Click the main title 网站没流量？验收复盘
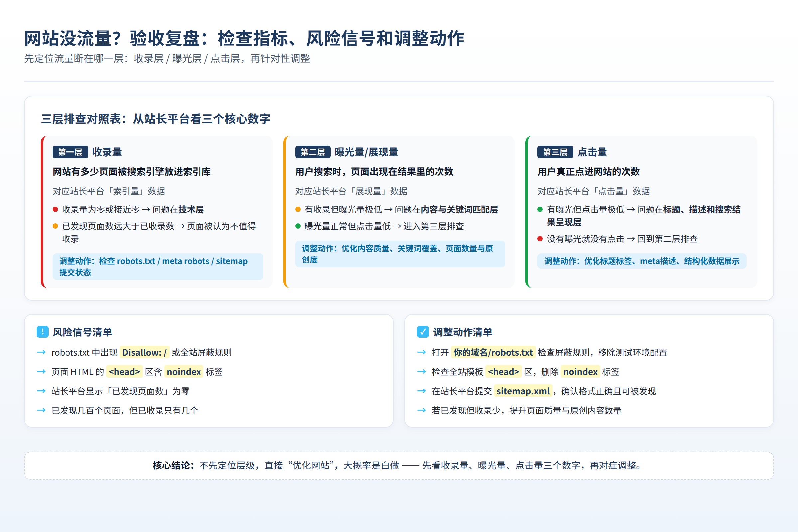Viewport: 798px width, 532px height. point(244,38)
